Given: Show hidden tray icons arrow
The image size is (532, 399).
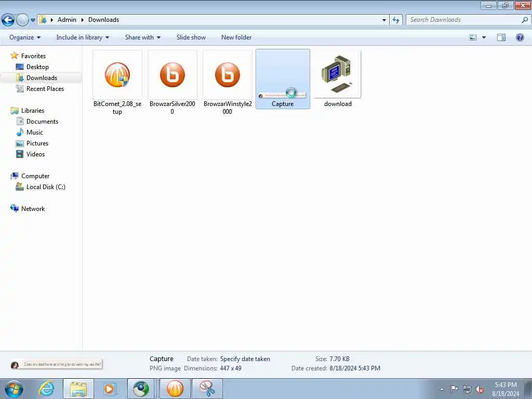Looking at the screenshot, I should [x=442, y=389].
